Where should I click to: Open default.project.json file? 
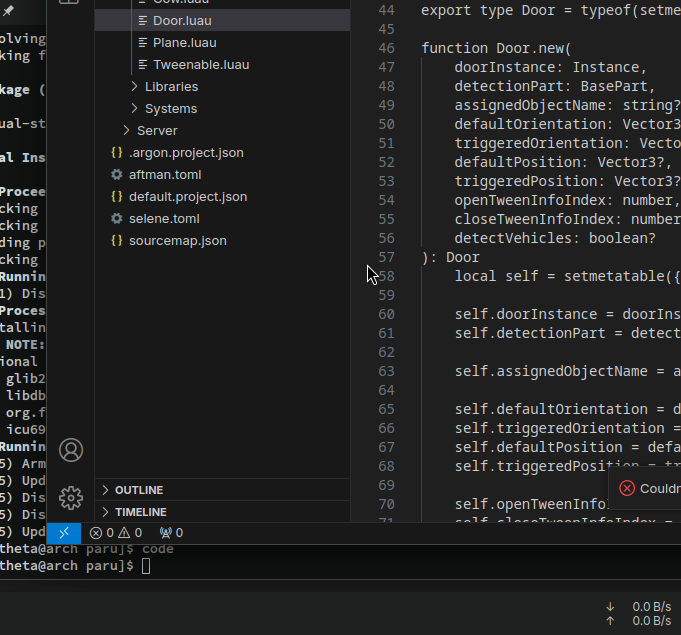[x=222, y=197]
